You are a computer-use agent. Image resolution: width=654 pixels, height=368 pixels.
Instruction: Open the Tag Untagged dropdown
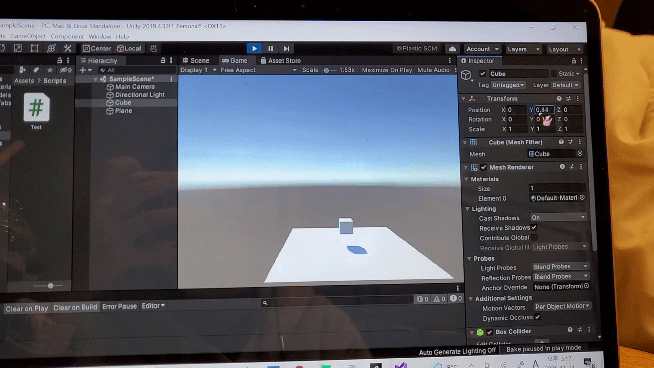[508, 85]
